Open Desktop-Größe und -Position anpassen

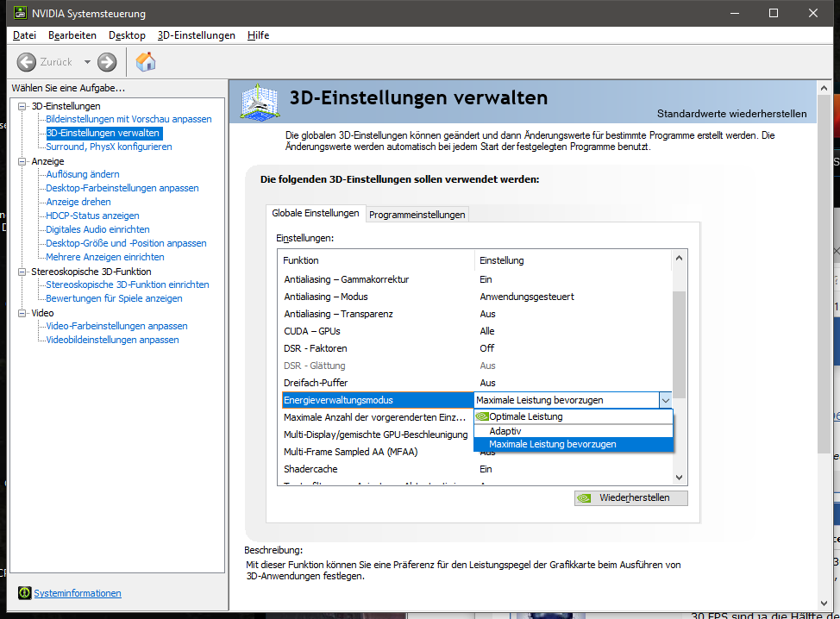[126, 243]
